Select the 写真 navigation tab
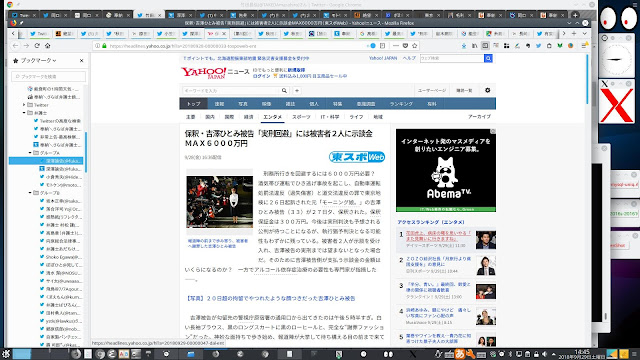 pos(243,104)
